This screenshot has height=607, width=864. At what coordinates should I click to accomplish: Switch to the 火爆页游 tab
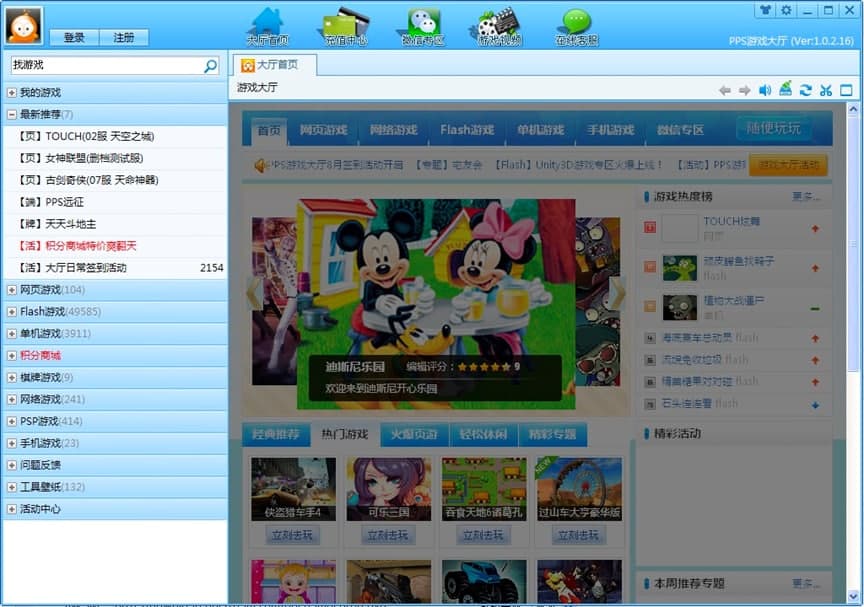414,435
